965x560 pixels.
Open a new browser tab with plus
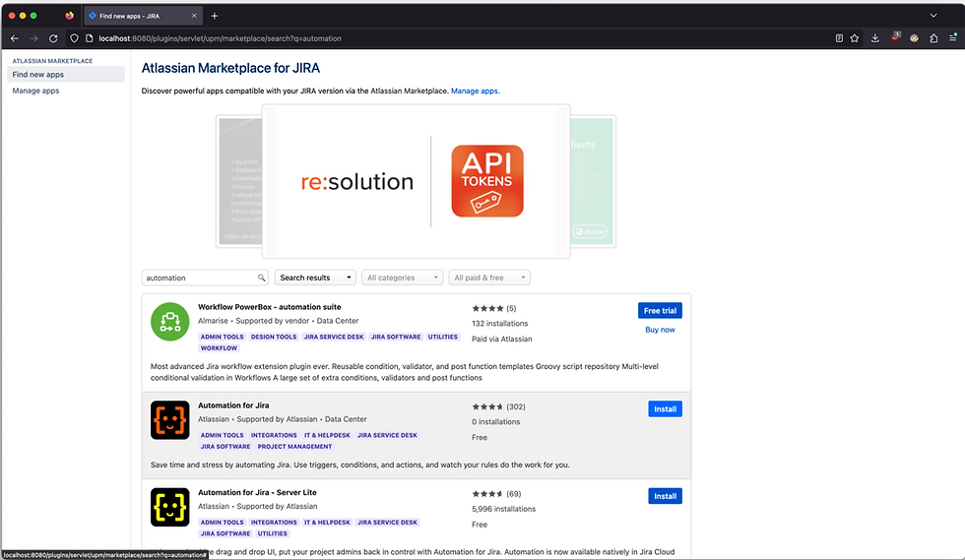215,16
